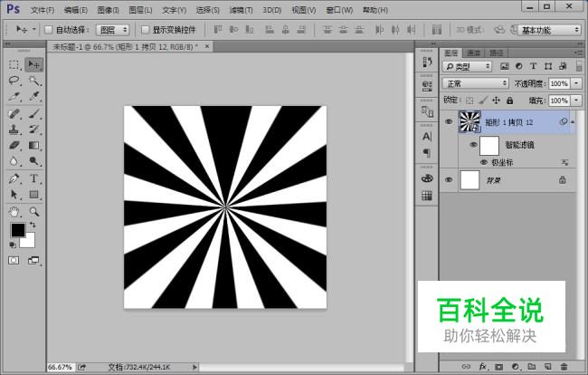588x375 pixels.
Task: Select the Eraser tool
Action: pos(14,145)
